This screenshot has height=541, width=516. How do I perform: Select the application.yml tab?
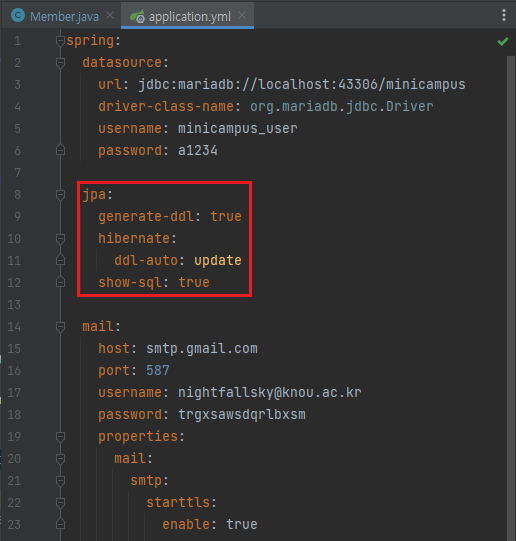(x=189, y=16)
